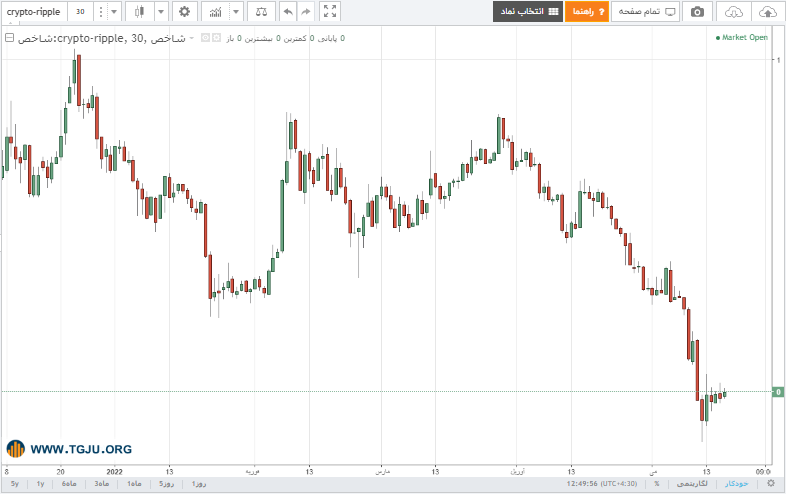Undo the last chart action
This screenshot has width=786, height=494.
point(288,12)
